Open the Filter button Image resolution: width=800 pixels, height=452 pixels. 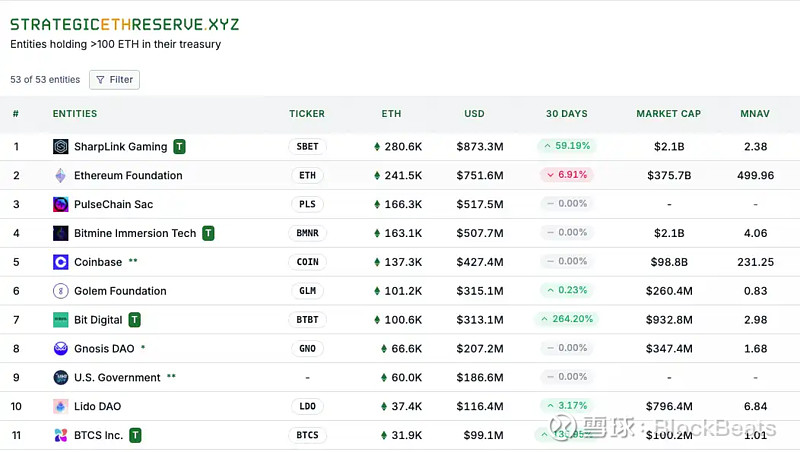(x=114, y=80)
